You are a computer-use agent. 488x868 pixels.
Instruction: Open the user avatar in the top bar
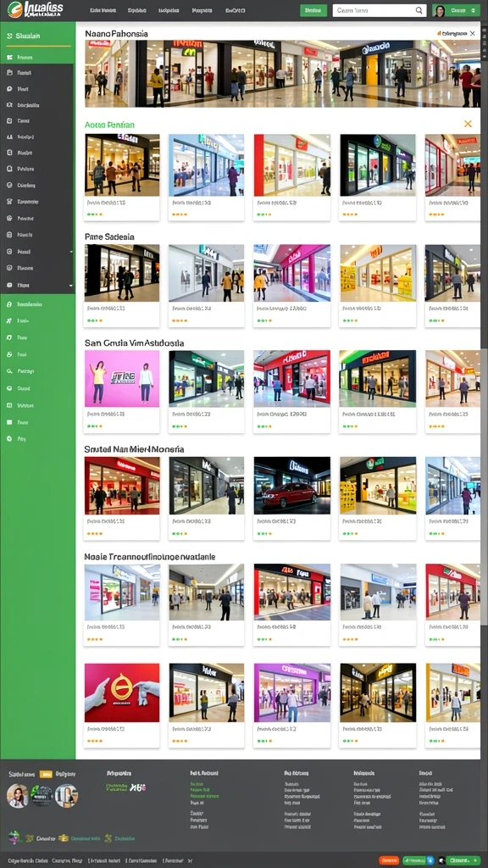click(x=440, y=10)
